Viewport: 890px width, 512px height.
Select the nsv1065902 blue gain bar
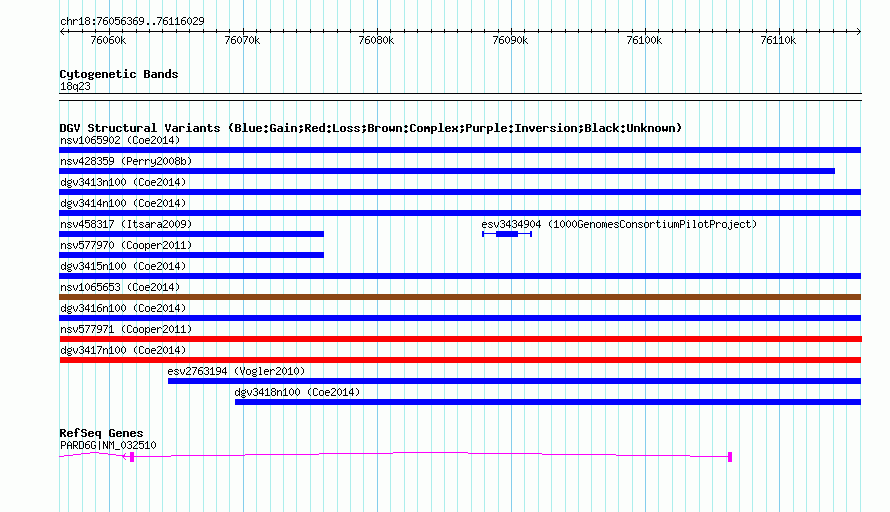[460, 150]
